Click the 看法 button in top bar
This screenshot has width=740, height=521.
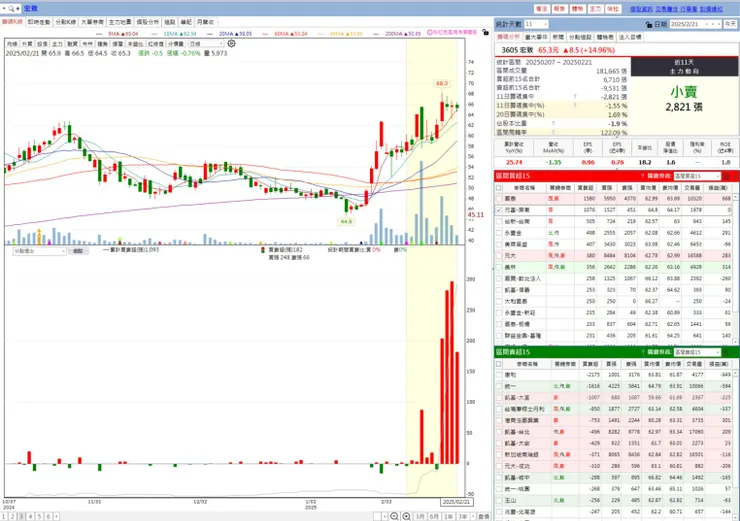[x=541, y=9]
